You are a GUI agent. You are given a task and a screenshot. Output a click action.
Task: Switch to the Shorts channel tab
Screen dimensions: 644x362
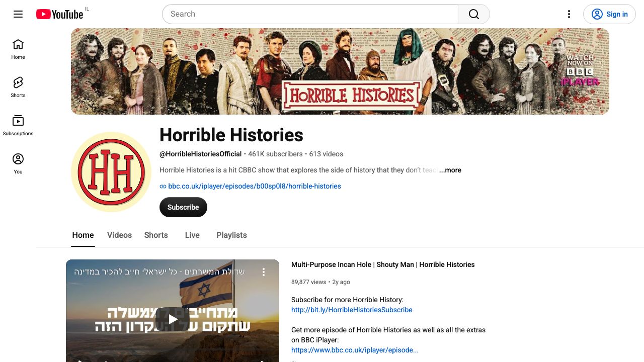(156, 235)
